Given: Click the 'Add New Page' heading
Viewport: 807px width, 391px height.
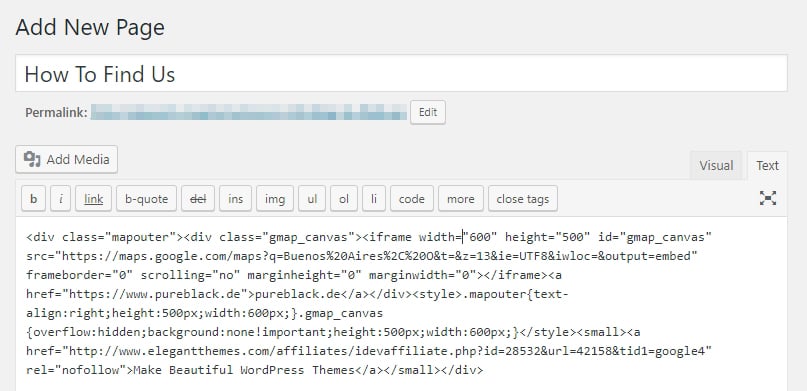Looking at the screenshot, I should pos(90,27).
